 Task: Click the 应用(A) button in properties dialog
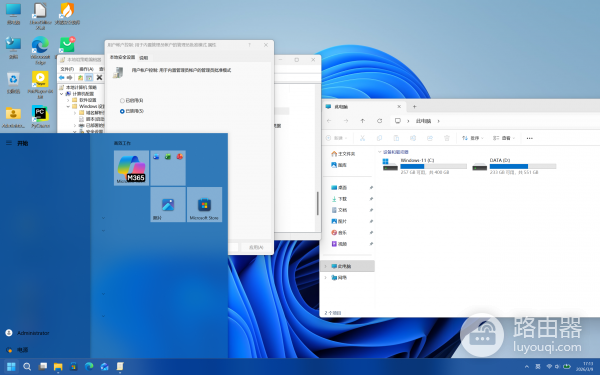(256, 247)
